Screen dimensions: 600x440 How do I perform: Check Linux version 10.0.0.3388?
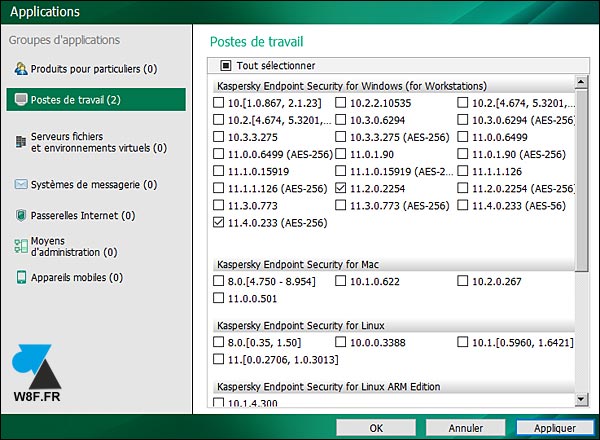click(x=341, y=342)
